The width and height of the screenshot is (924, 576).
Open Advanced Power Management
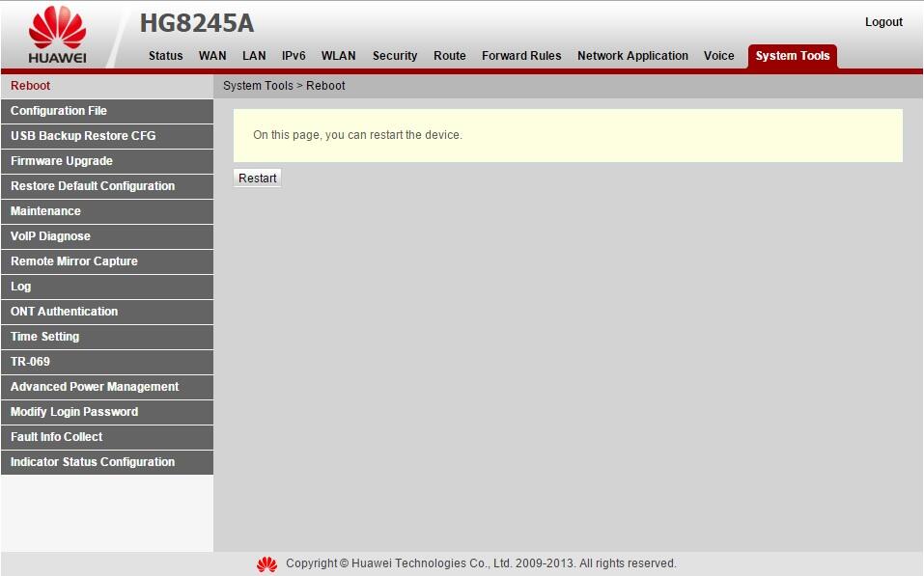tap(106, 387)
